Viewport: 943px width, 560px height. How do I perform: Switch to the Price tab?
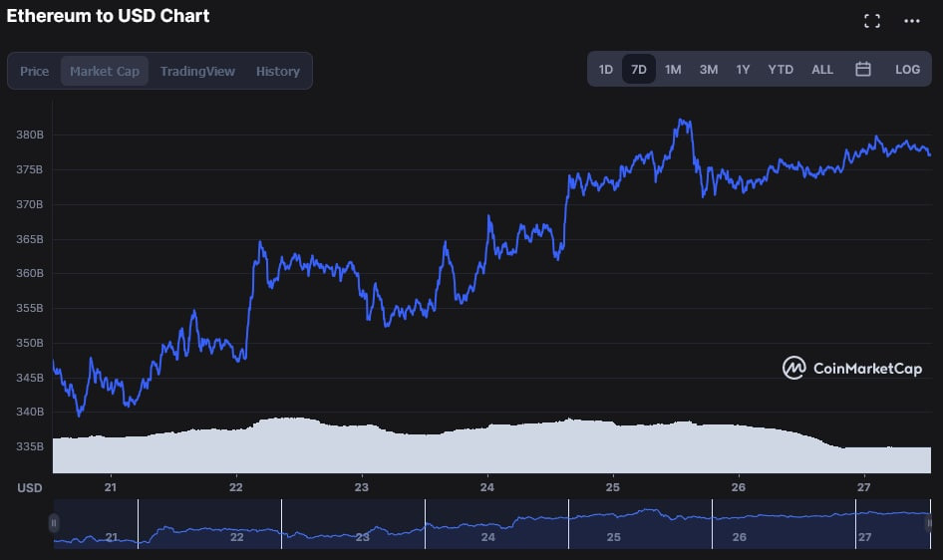(34, 71)
